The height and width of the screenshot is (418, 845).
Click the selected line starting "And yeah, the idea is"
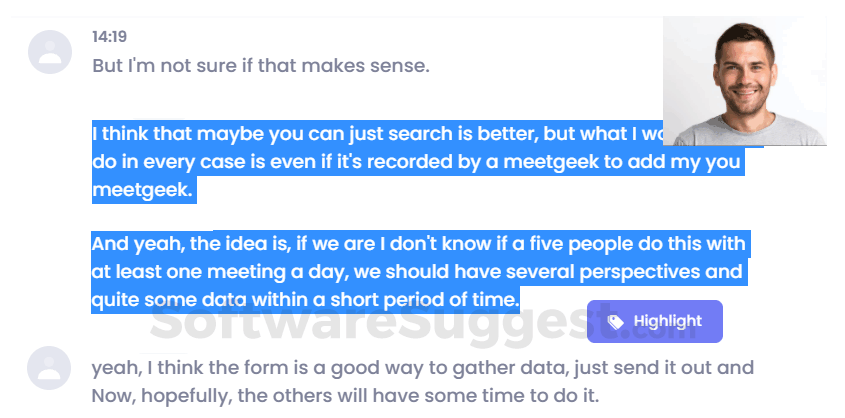pyautogui.click(x=418, y=244)
